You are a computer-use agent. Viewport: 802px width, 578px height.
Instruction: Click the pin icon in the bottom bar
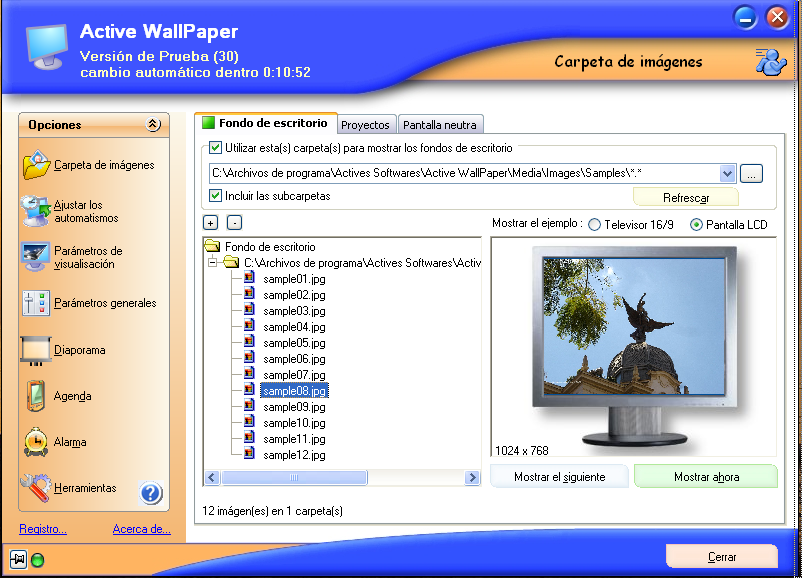(18, 559)
